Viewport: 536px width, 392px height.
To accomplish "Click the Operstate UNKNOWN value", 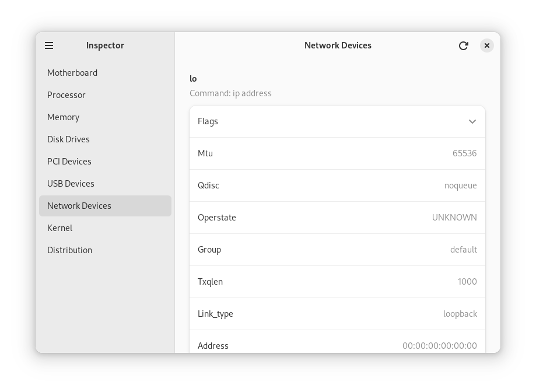I will coord(454,218).
